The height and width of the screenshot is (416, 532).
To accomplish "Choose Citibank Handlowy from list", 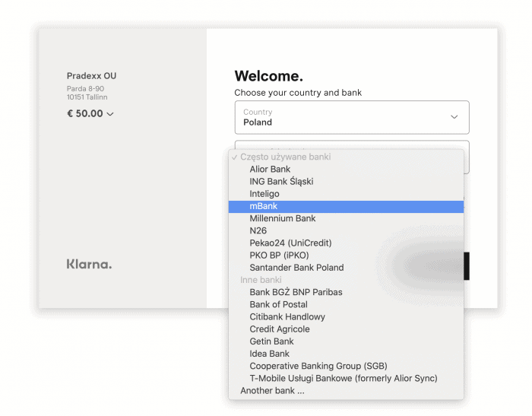I will point(346,316).
